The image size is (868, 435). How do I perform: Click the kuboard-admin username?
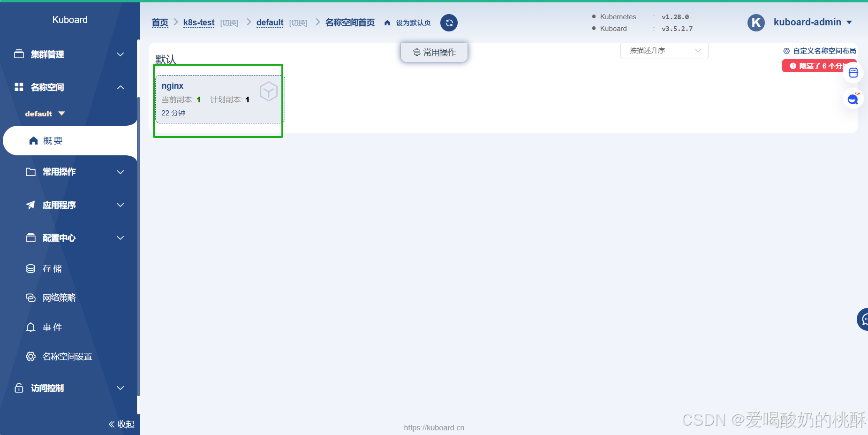(808, 22)
